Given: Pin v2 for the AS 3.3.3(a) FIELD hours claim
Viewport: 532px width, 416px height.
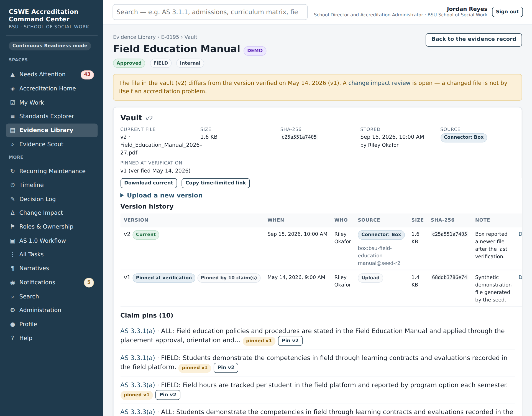Looking at the screenshot, I should click(x=168, y=395).
